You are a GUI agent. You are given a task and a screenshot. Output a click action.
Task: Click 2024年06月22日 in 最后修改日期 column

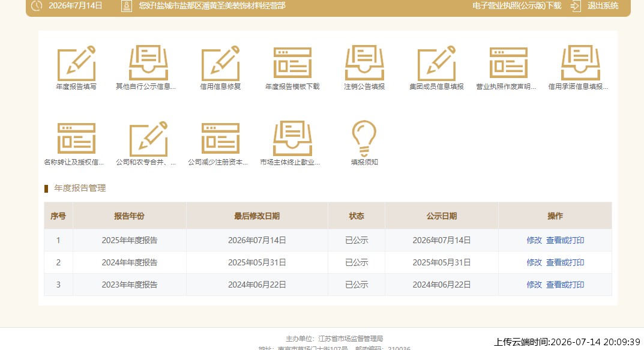click(257, 285)
